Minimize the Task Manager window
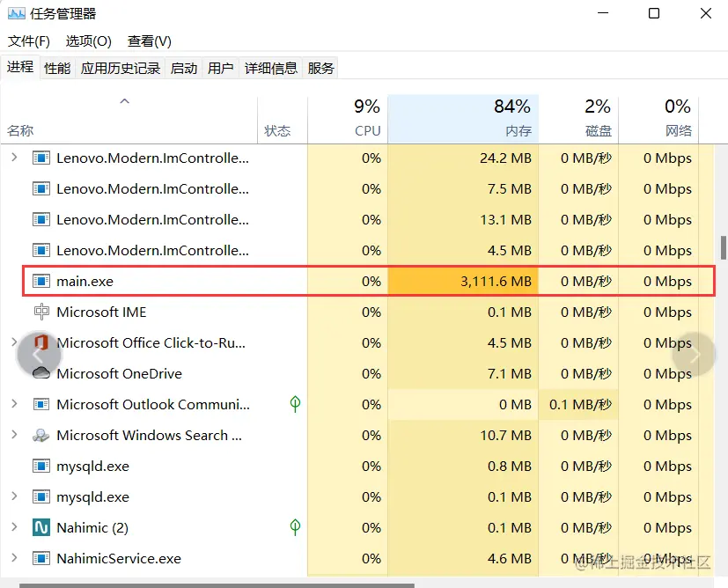This screenshot has width=728, height=588. point(603,13)
